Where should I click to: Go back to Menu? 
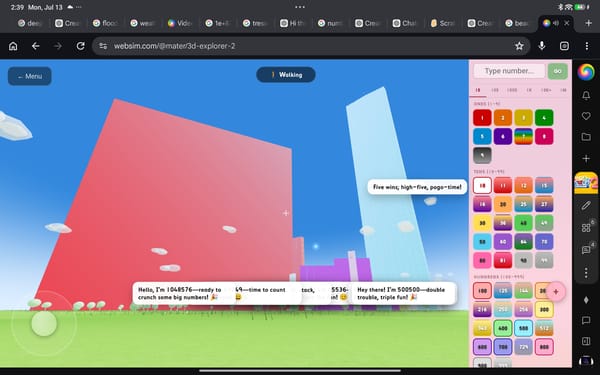pos(29,76)
